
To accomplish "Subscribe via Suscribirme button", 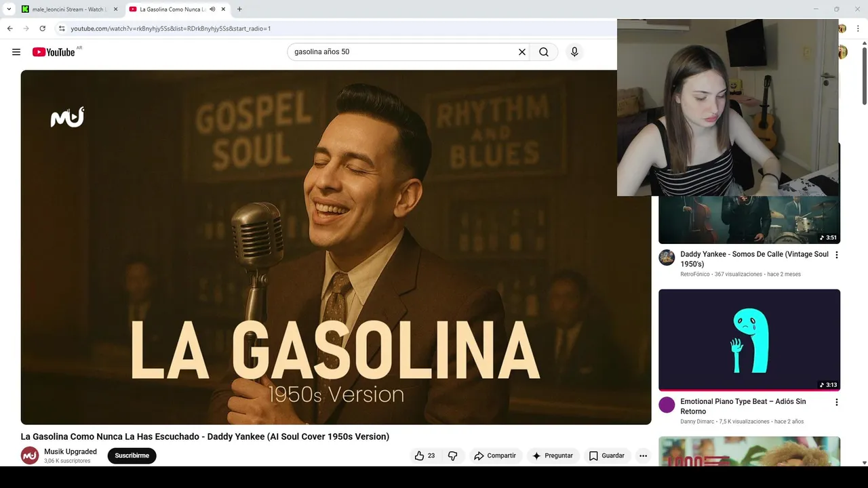I will tap(132, 455).
